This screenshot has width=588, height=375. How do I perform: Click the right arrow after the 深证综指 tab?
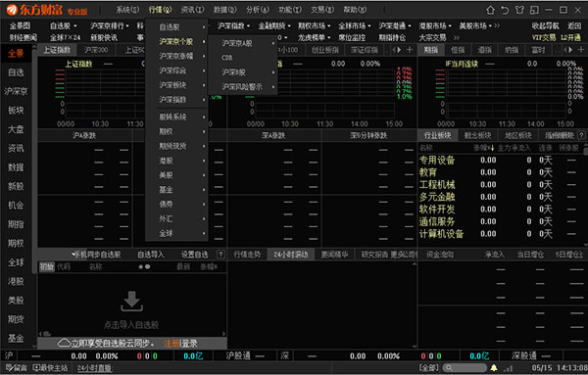click(400, 50)
